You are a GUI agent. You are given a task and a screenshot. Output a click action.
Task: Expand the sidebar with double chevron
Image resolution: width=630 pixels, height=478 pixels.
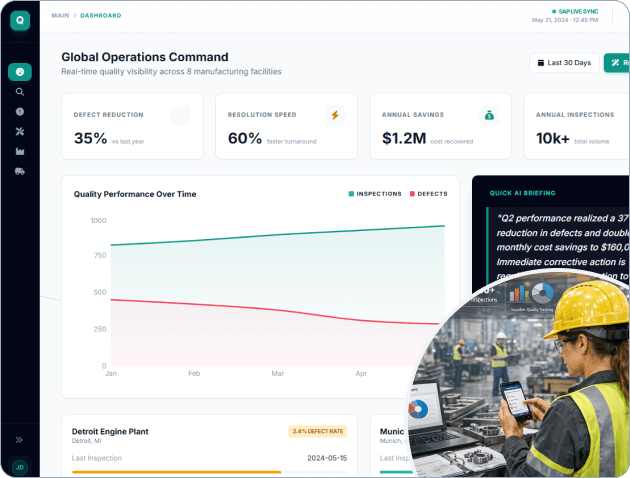point(20,439)
